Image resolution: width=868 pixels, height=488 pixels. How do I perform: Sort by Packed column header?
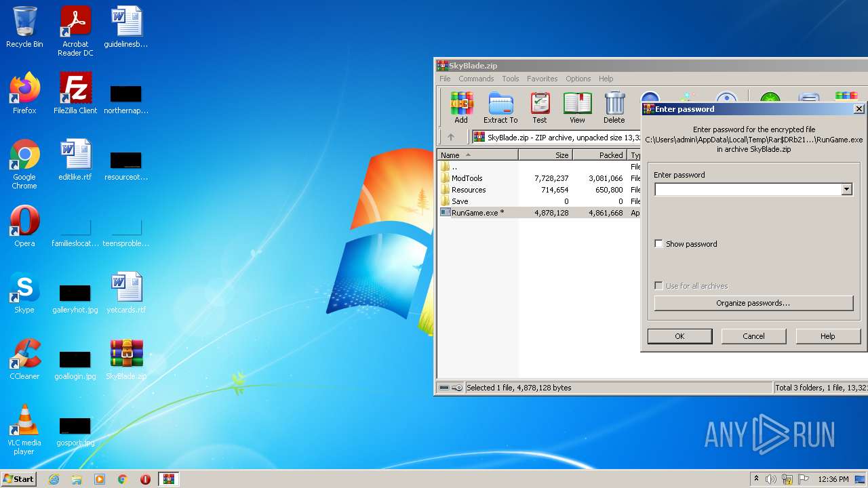click(599, 155)
